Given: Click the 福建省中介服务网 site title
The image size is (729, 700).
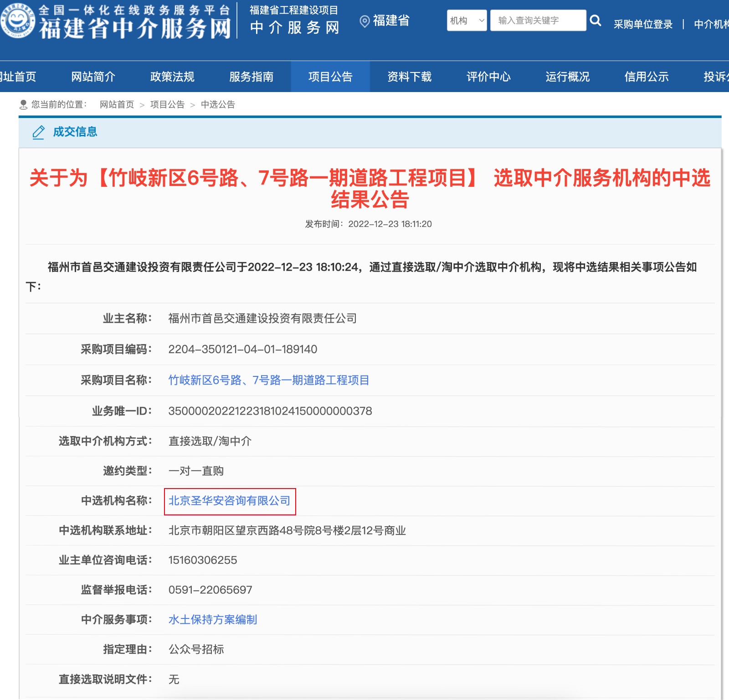Looking at the screenshot, I should click(135, 29).
